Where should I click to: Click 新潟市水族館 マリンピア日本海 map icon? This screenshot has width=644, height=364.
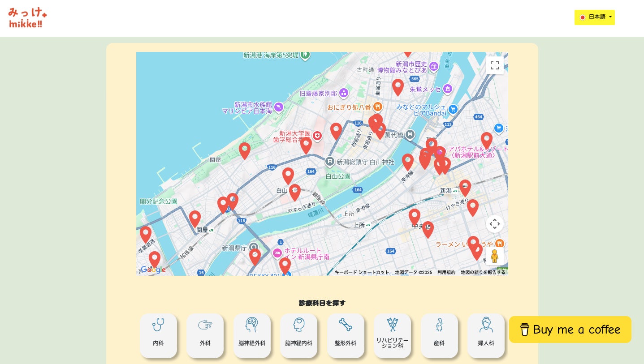pyautogui.click(x=279, y=107)
